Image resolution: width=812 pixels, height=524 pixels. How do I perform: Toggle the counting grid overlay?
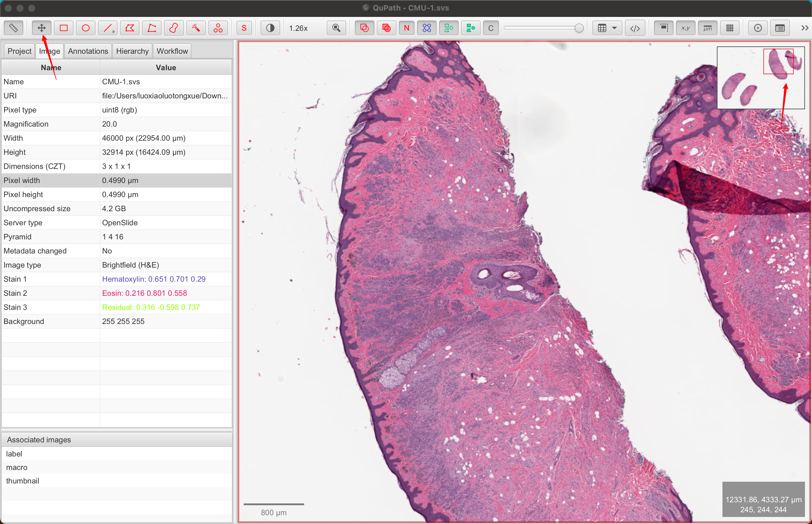730,28
